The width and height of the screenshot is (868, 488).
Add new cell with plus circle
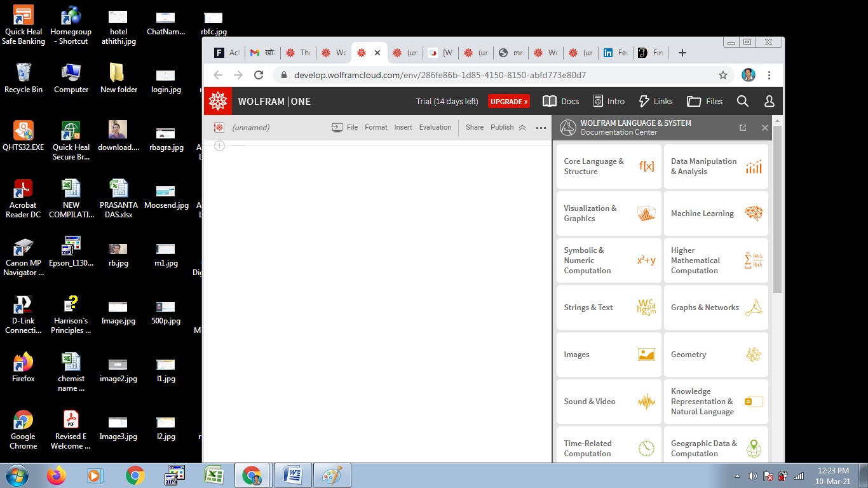[x=219, y=146]
